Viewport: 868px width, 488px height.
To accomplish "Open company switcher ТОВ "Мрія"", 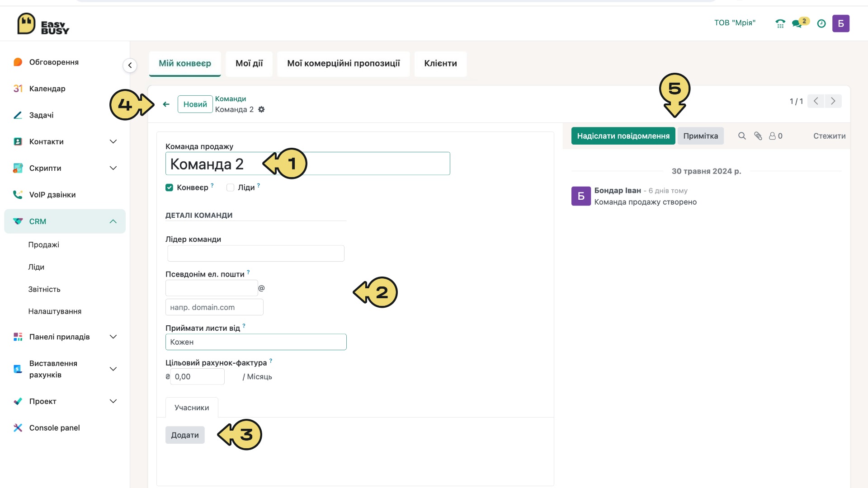I will coord(735,23).
